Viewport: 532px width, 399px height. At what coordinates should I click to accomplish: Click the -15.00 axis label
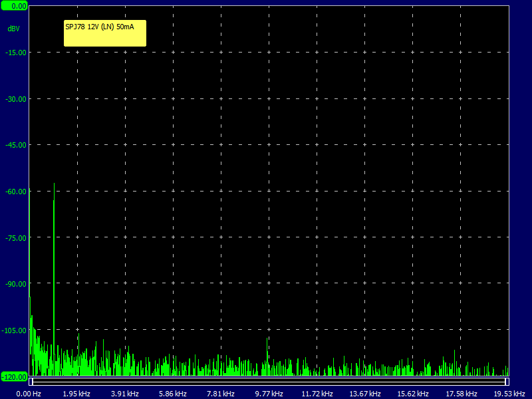pyautogui.click(x=15, y=53)
